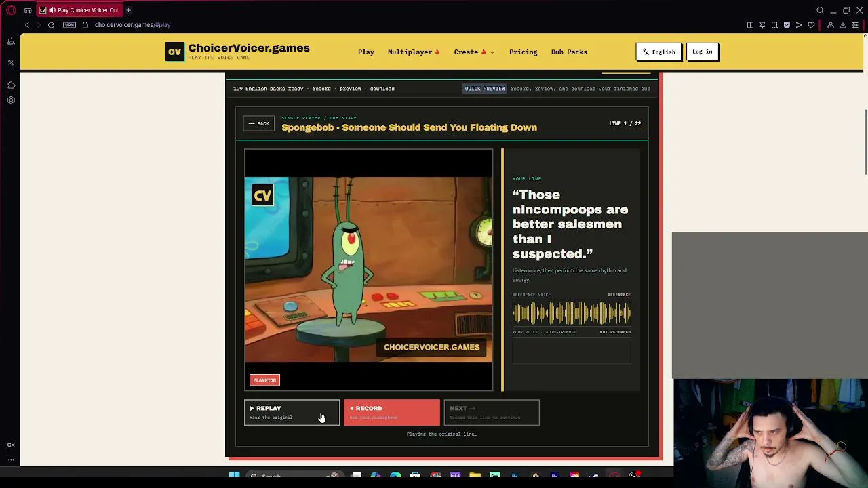
Task: Click the 'Playing the original line…' status
Action: point(441,434)
